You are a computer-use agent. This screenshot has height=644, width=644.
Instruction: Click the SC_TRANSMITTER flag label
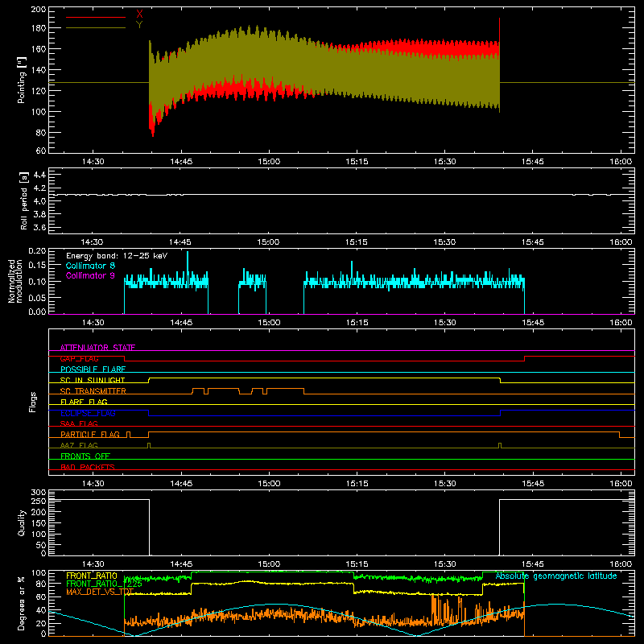93,391
